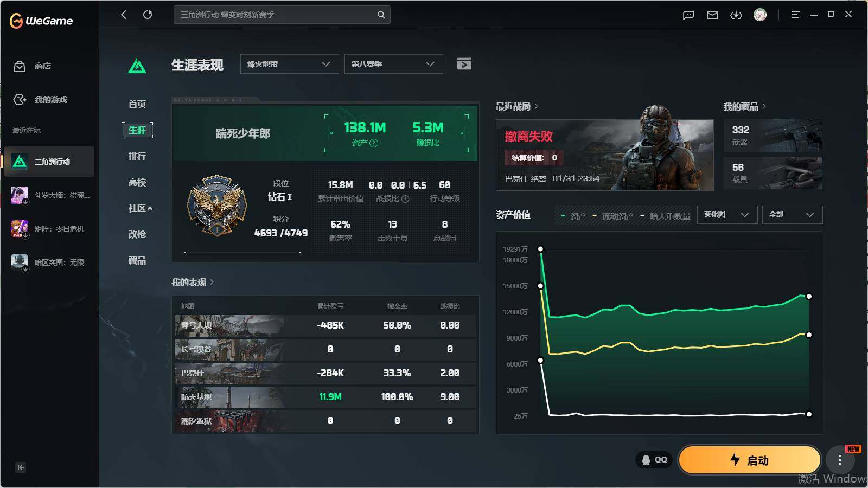Screen dimensions: 868x488
Task: Click the WeGame logo
Action: pos(41,21)
